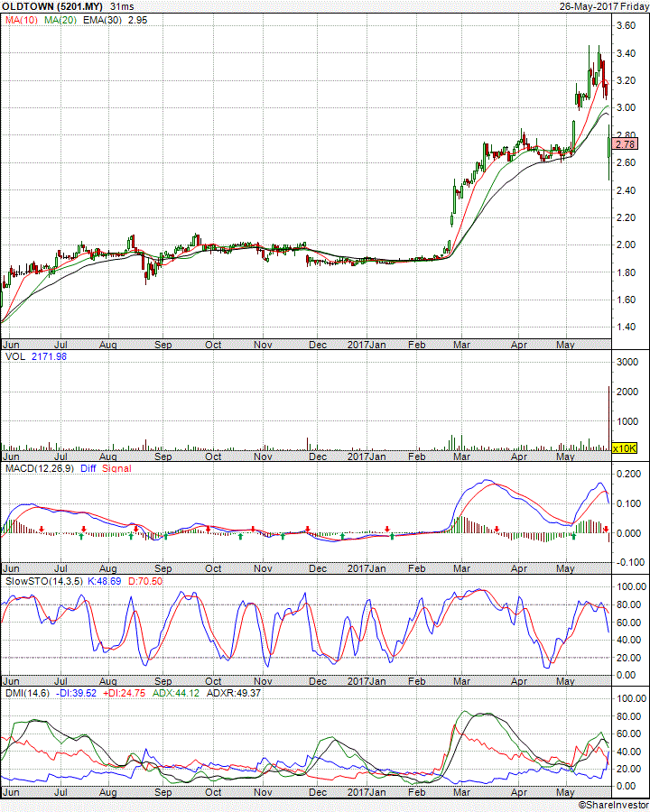650x812 pixels.
Task: Click the 0.200 MACD axis label
Action: click(x=628, y=474)
